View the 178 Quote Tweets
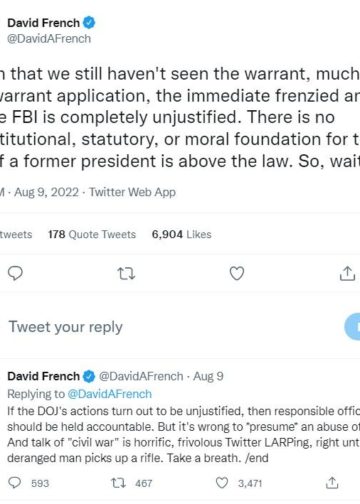360x504 pixels. pos(92,234)
